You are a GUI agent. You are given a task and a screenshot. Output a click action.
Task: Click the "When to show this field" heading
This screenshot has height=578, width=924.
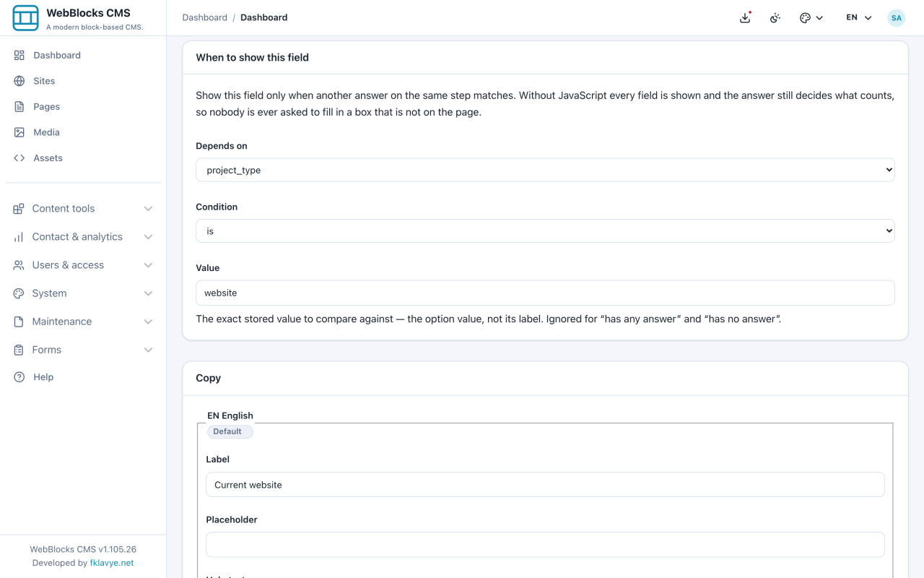(253, 57)
